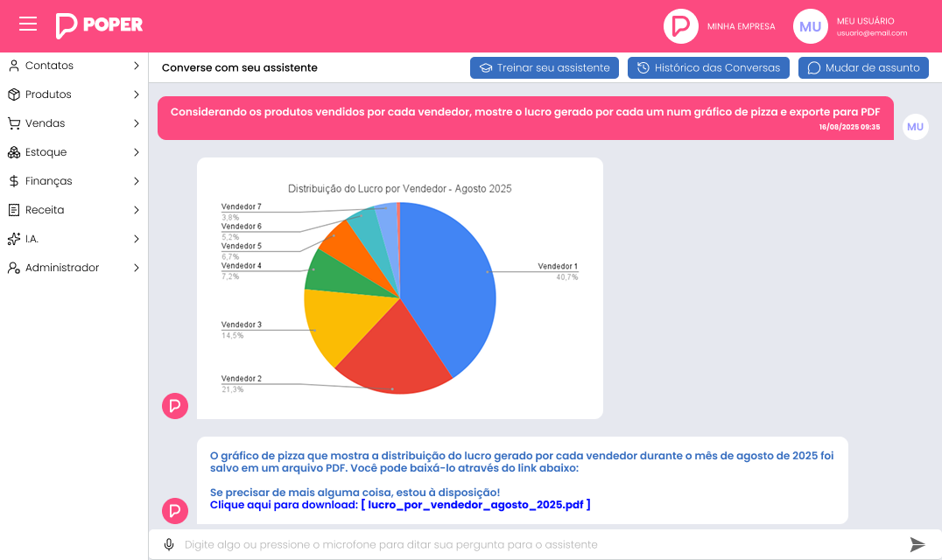Click the Mudar de assunto button
This screenshot has height=560, width=942.
click(x=863, y=67)
